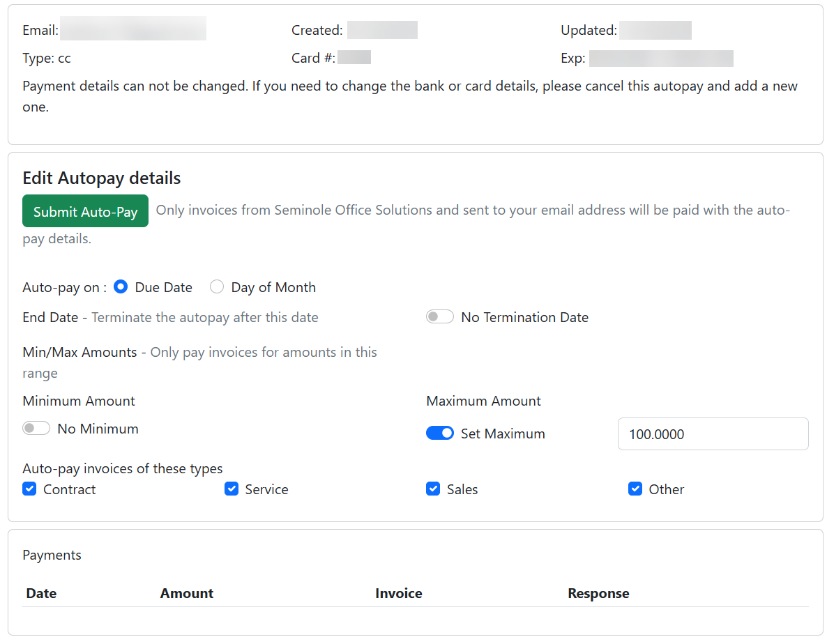Uncheck the Other invoice type
This screenshot has height=644, width=827.
click(x=635, y=489)
